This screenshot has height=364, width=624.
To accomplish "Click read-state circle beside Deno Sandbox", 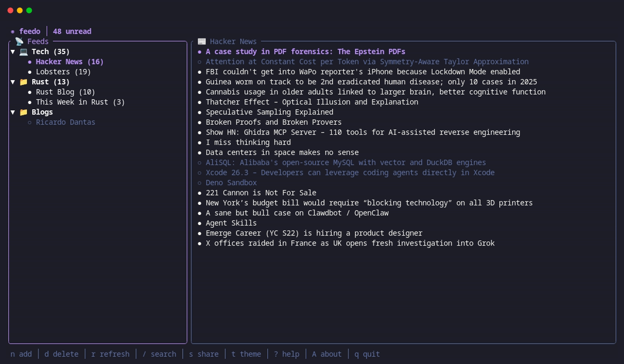I will tap(200, 183).
